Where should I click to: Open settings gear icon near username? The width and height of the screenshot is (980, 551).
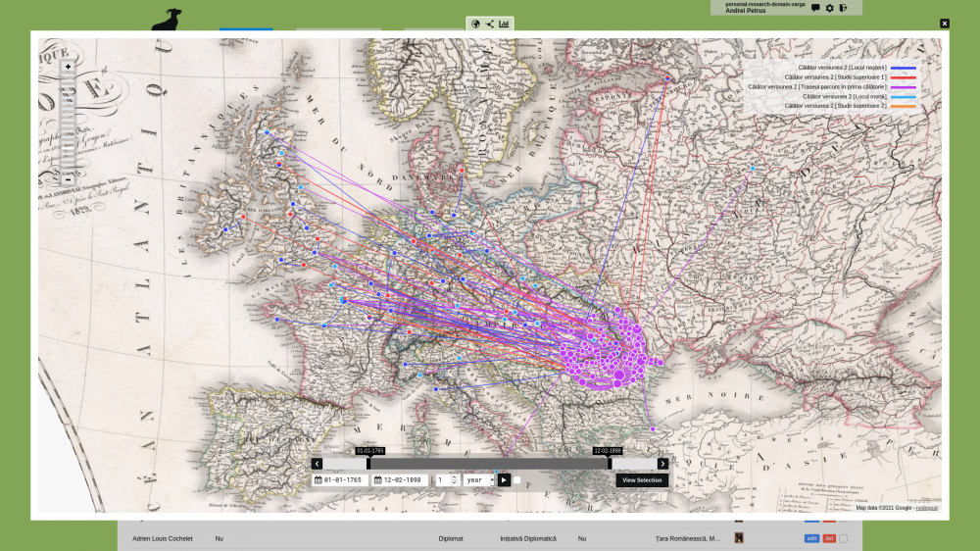click(x=829, y=8)
